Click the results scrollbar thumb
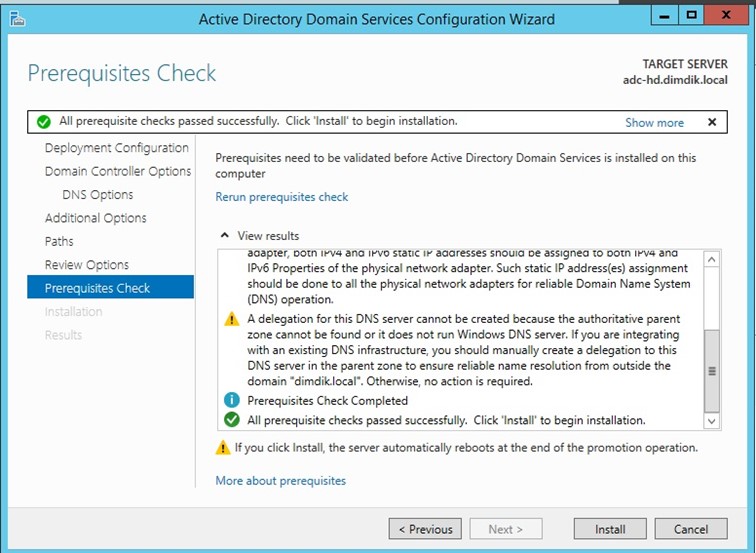This screenshot has width=756, height=553. (712, 371)
